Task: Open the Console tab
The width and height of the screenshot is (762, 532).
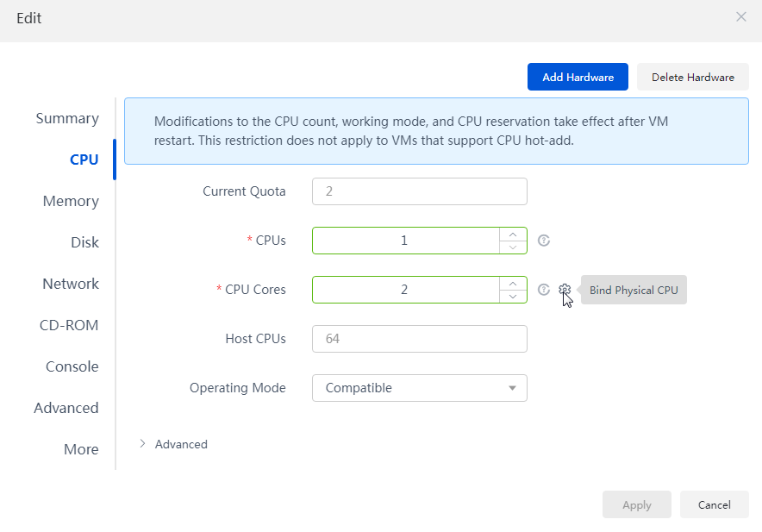Action: point(72,366)
